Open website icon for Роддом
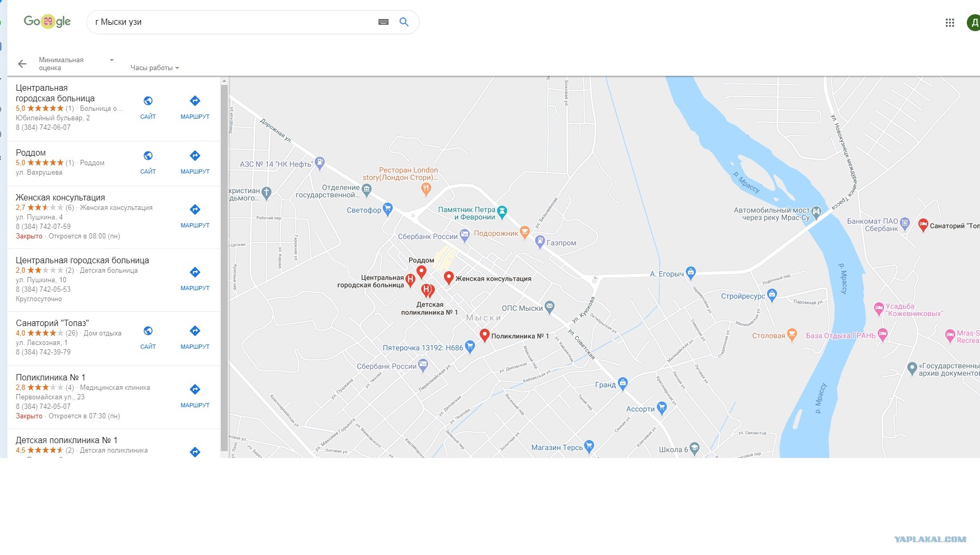This screenshot has width=980, height=555. click(148, 156)
